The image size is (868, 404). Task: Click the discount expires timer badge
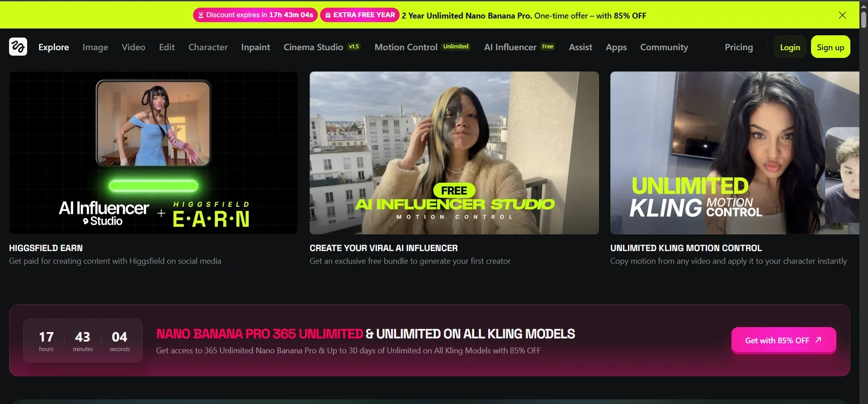255,15
